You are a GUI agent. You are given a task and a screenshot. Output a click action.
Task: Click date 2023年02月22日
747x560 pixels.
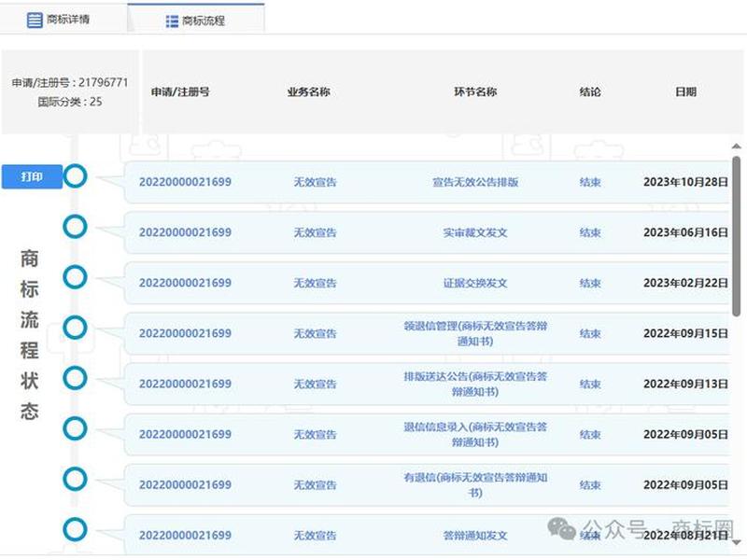pos(685,283)
